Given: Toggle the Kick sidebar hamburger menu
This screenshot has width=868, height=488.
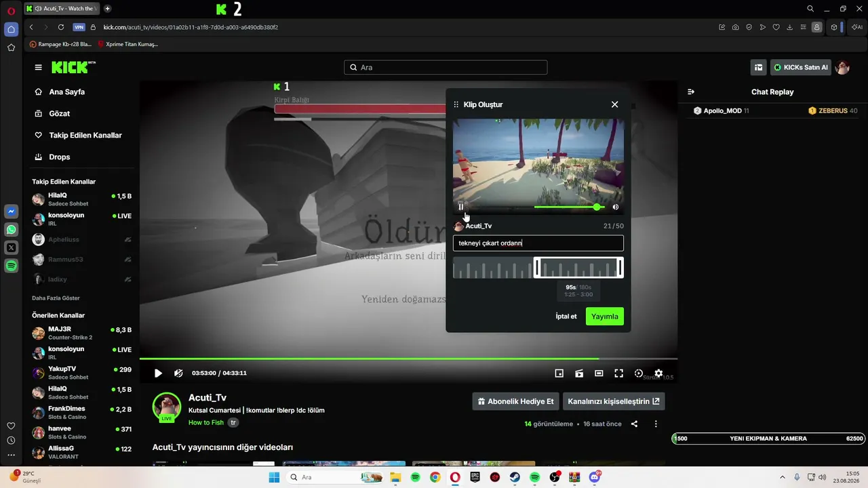Looking at the screenshot, I should point(39,68).
